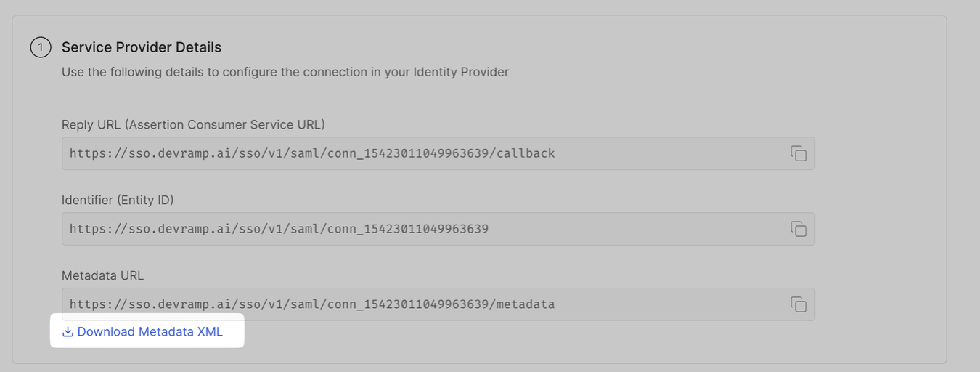
Task: Click the Service Provider Details heading
Action: click(x=142, y=47)
